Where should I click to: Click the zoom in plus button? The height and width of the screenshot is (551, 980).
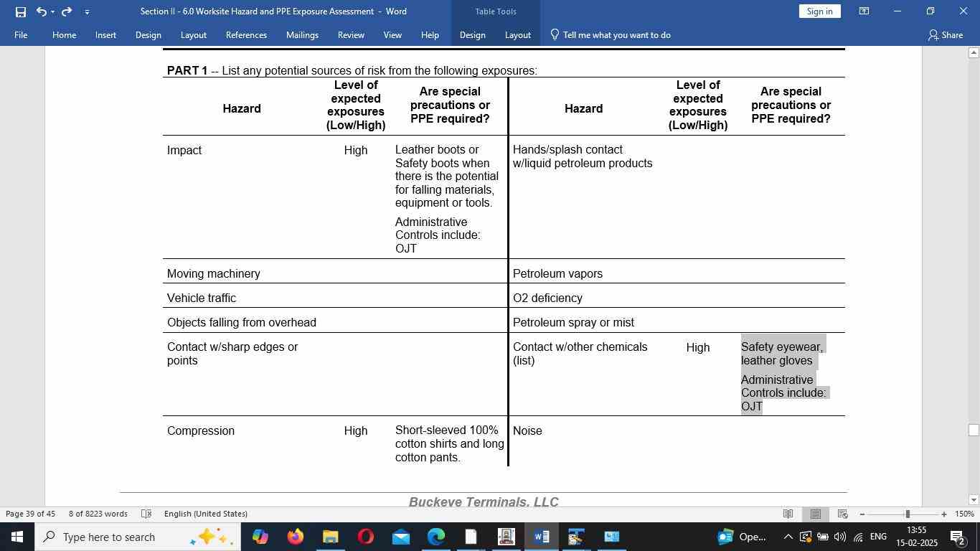click(944, 514)
